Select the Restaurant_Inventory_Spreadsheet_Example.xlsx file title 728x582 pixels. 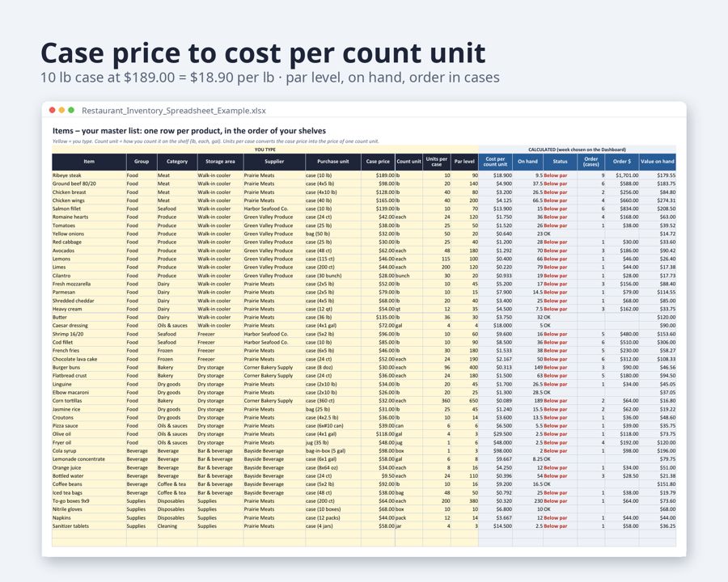coord(174,111)
